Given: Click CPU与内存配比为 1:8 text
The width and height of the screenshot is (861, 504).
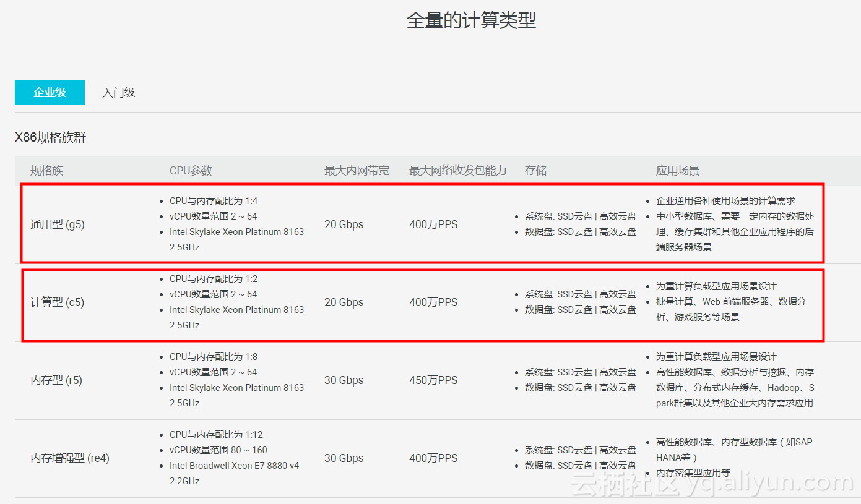Looking at the screenshot, I should [214, 357].
